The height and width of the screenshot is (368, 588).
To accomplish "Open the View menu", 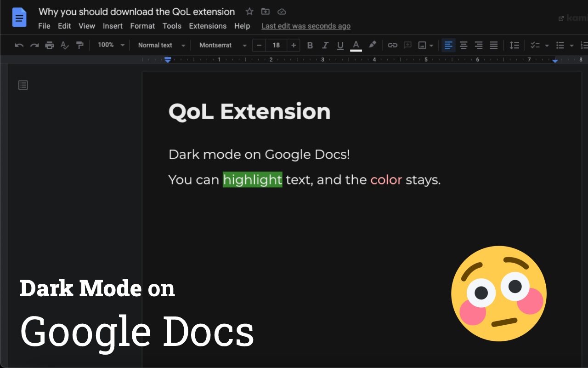I will pos(87,26).
